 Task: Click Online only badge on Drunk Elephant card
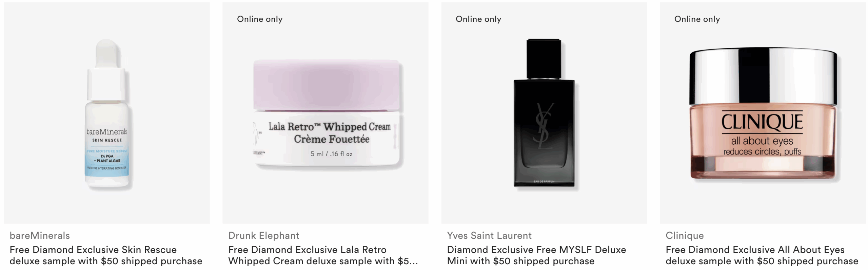pyautogui.click(x=260, y=19)
